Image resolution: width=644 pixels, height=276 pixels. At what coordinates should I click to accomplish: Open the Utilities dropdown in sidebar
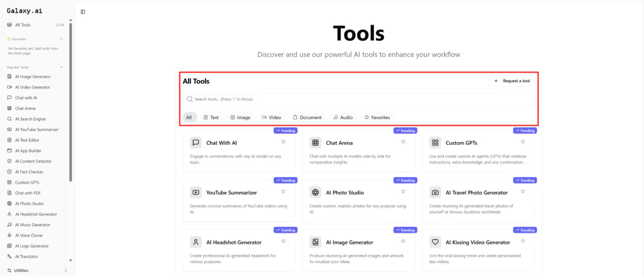36,270
